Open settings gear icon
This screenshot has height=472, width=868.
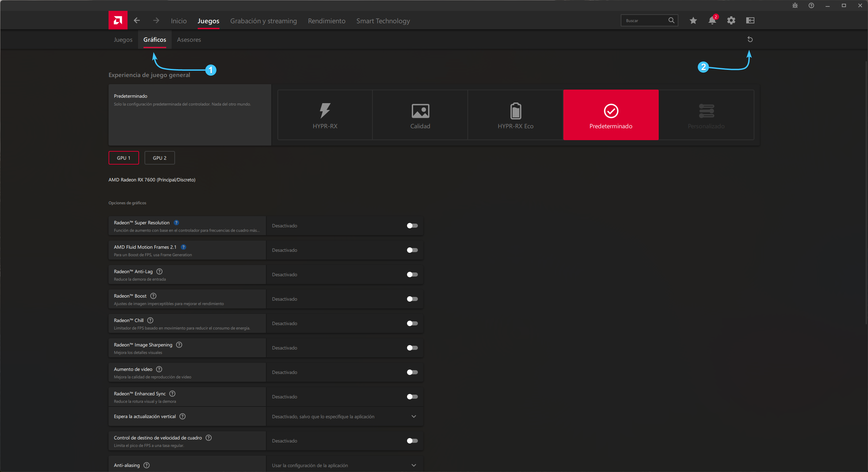coord(731,20)
